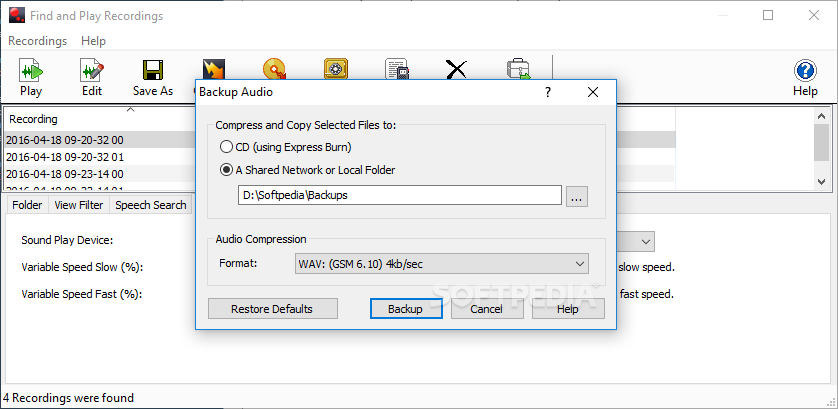Maximize the Find and Play Recordings window
The image size is (838, 409).
[x=768, y=15]
